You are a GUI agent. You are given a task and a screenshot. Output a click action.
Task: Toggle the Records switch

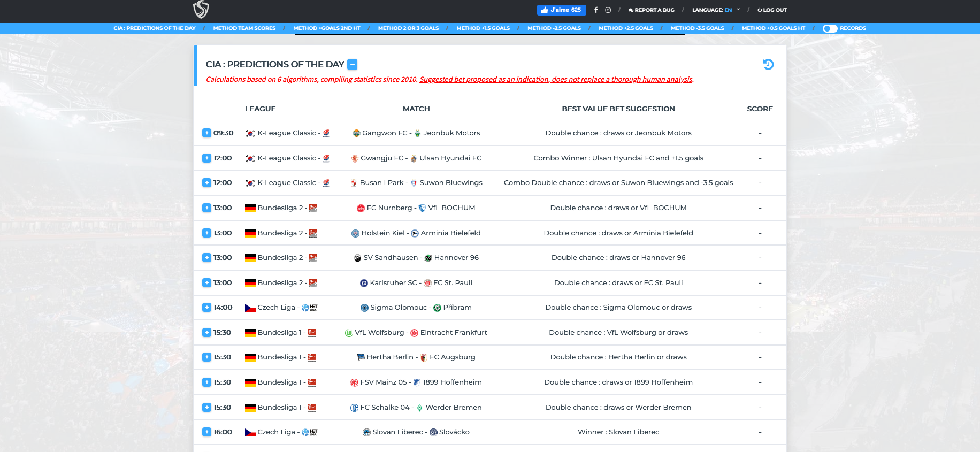(830, 28)
